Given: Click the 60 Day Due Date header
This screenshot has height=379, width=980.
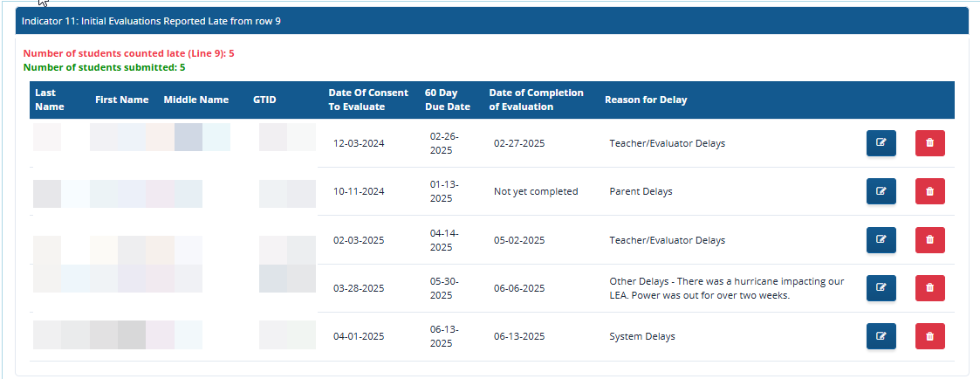Looking at the screenshot, I should point(447,100).
